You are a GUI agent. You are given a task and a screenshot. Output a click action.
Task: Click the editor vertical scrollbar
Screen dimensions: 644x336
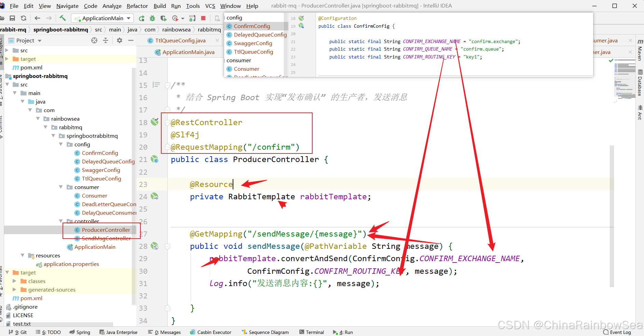612,216
